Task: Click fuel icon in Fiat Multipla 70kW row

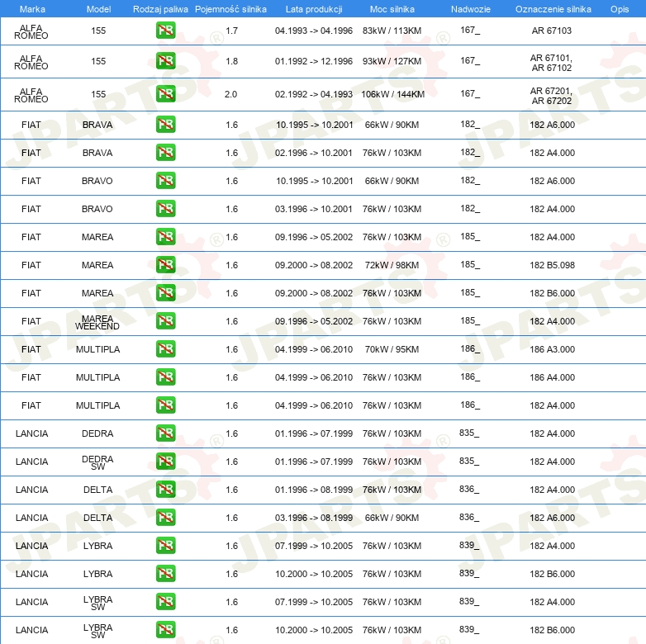Action: point(165,349)
